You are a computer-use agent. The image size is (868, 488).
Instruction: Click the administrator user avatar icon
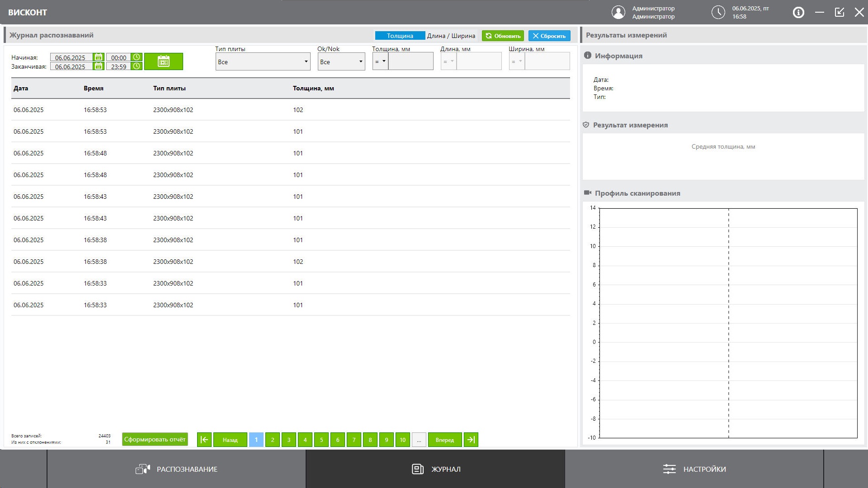click(x=618, y=12)
